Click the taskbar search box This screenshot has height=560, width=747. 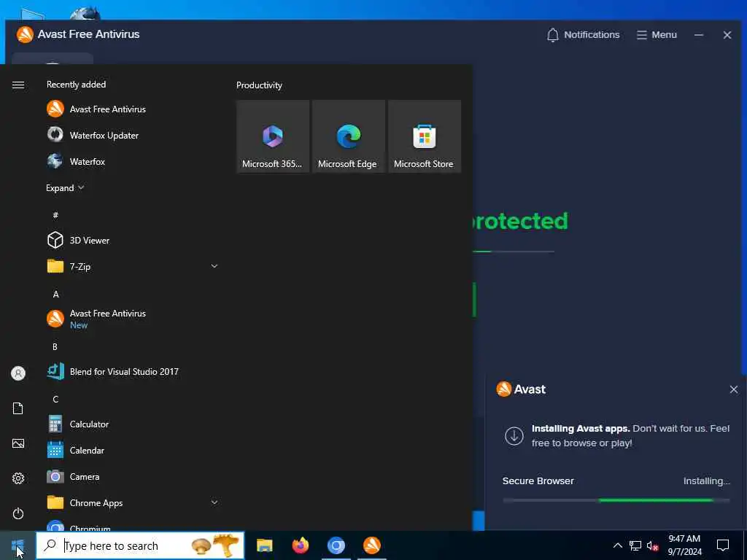[140, 545]
